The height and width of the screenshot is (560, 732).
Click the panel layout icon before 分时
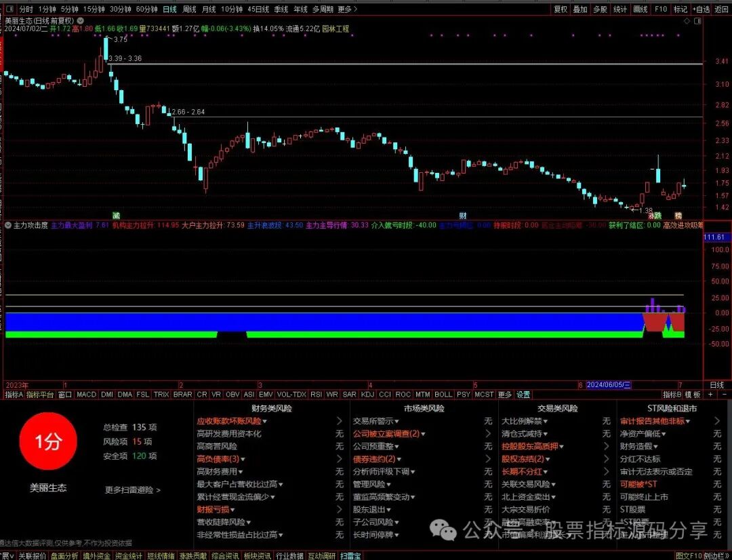pos(9,9)
